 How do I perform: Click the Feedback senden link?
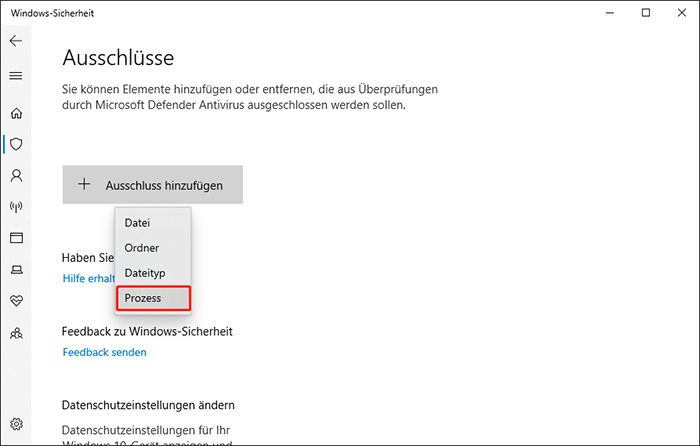pyautogui.click(x=104, y=352)
